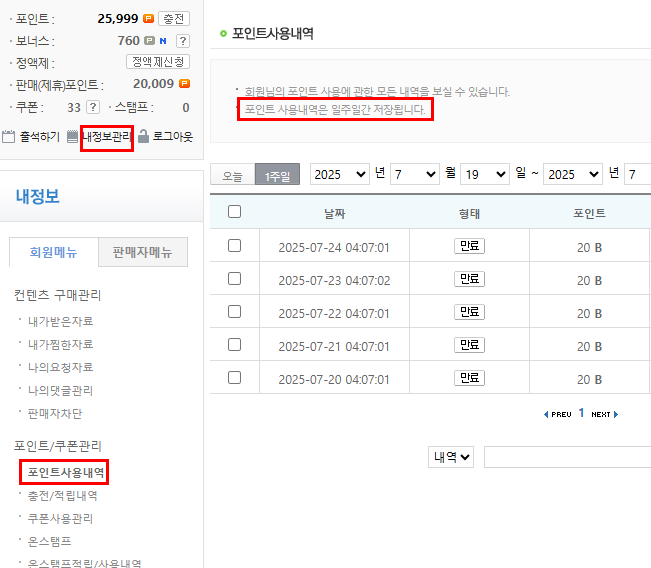Screen dimensions: 651x568
Task: Switch to the 판매자메뉴 tab
Action: (x=143, y=252)
